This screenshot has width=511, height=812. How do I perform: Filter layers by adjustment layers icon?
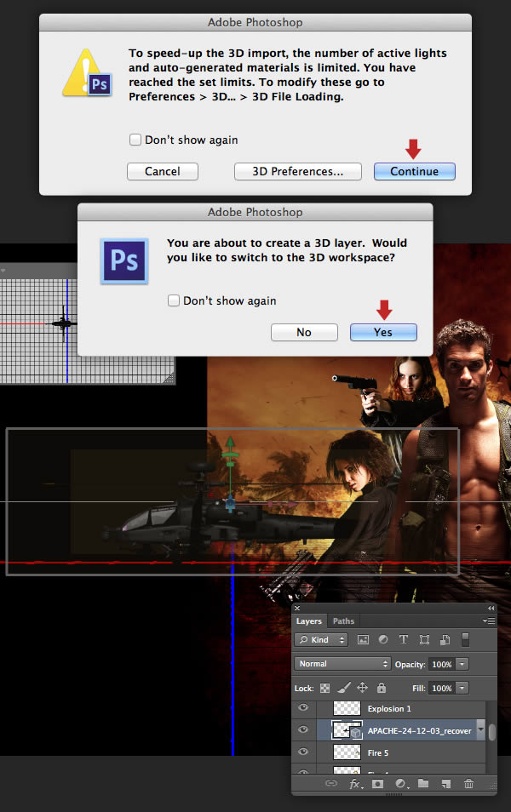point(383,640)
